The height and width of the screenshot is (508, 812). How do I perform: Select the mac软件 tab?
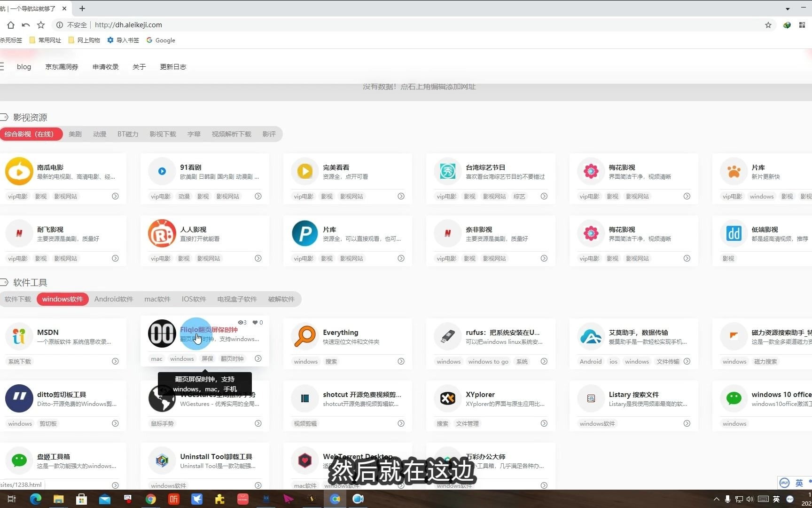[x=157, y=299]
